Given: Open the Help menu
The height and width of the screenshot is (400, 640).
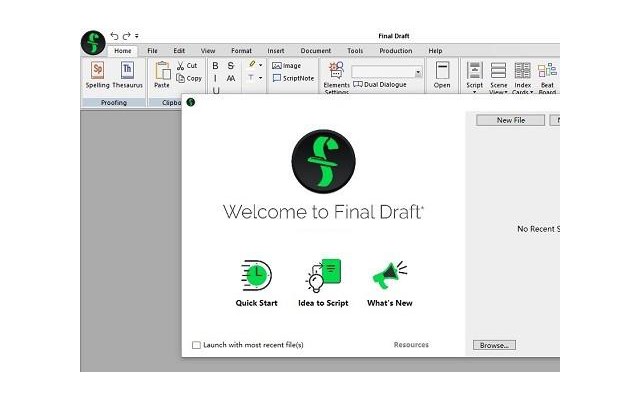Looking at the screenshot, I should 435,51.
